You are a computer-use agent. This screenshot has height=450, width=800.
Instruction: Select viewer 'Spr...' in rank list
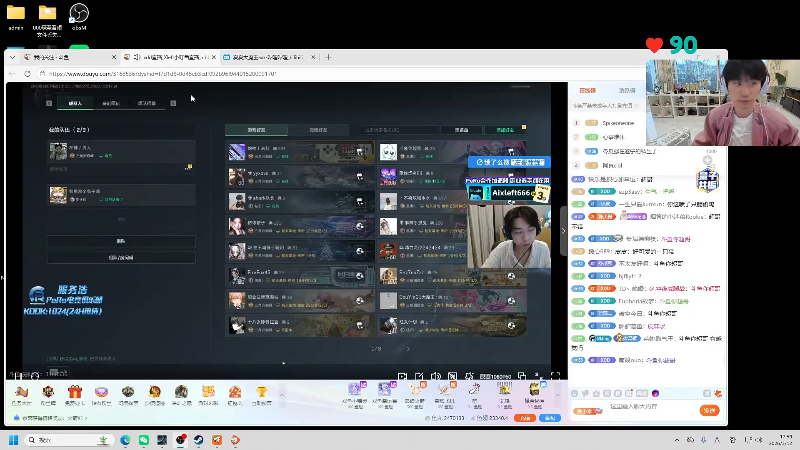click(x=618, y=123)
